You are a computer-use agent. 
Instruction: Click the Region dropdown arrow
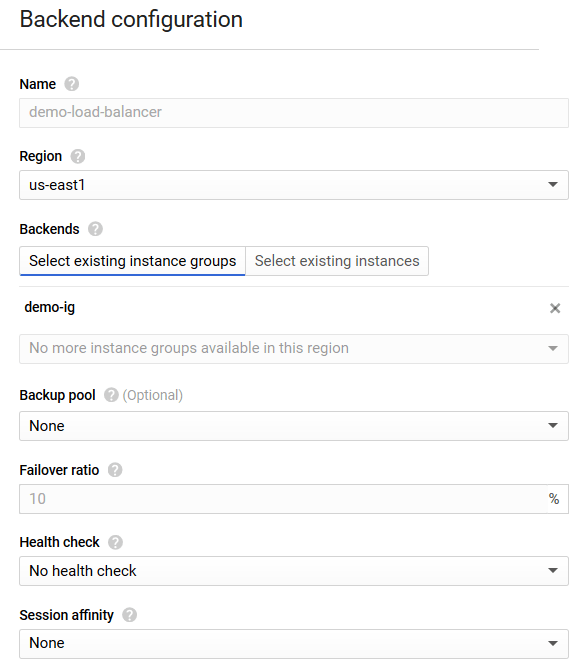[553, 184]
